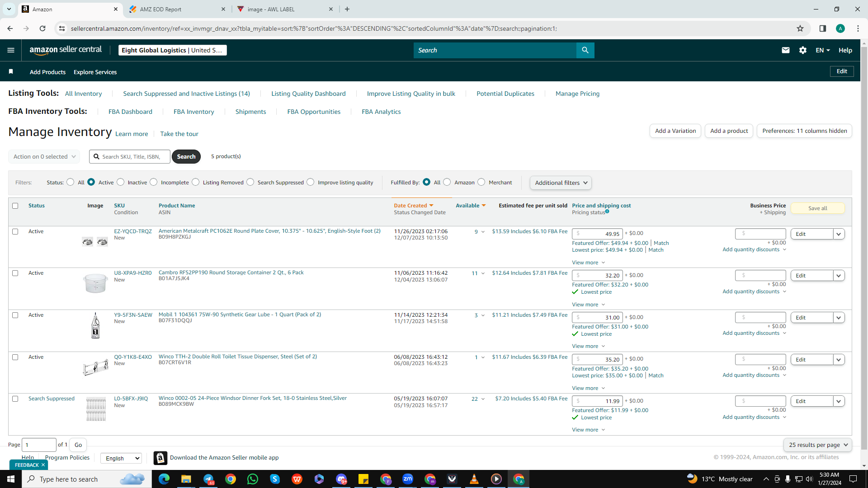Sort by Date Created column
This screenshot has height=488, width=868.
413,206
